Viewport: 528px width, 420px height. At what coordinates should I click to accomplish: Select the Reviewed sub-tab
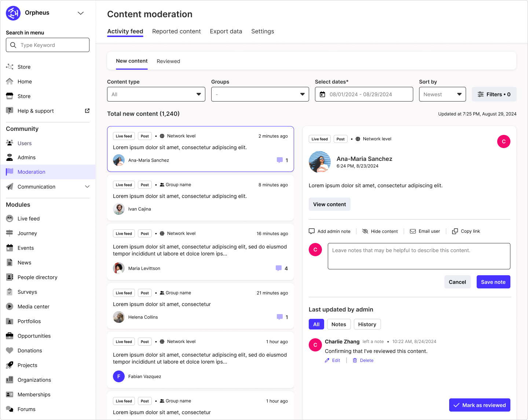point(168,61)
